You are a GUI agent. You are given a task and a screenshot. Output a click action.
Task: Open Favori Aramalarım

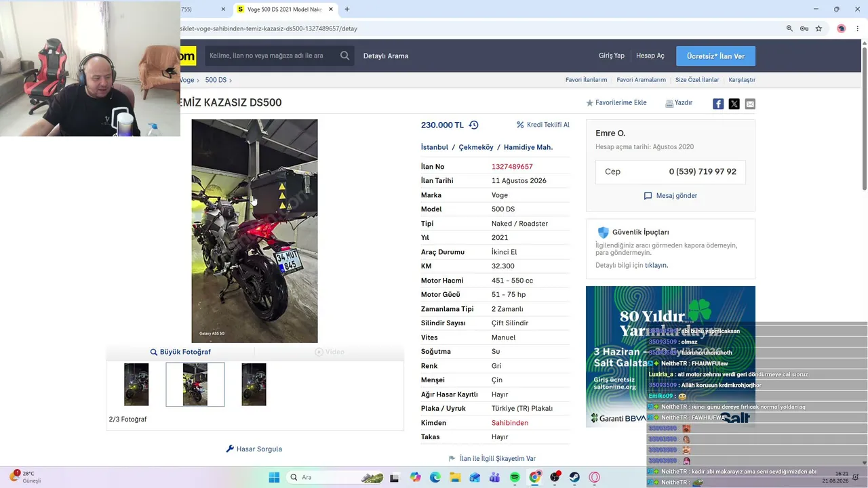pos(642,80)
